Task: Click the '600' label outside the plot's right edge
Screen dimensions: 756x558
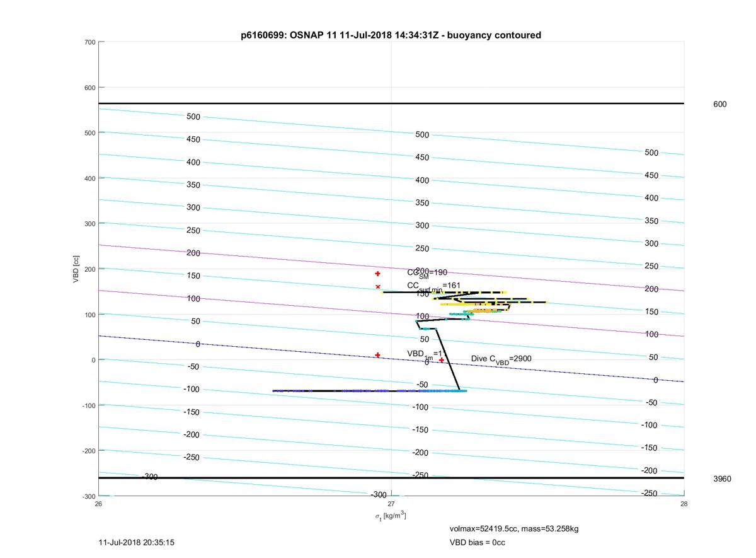Action: click(719, 104)
